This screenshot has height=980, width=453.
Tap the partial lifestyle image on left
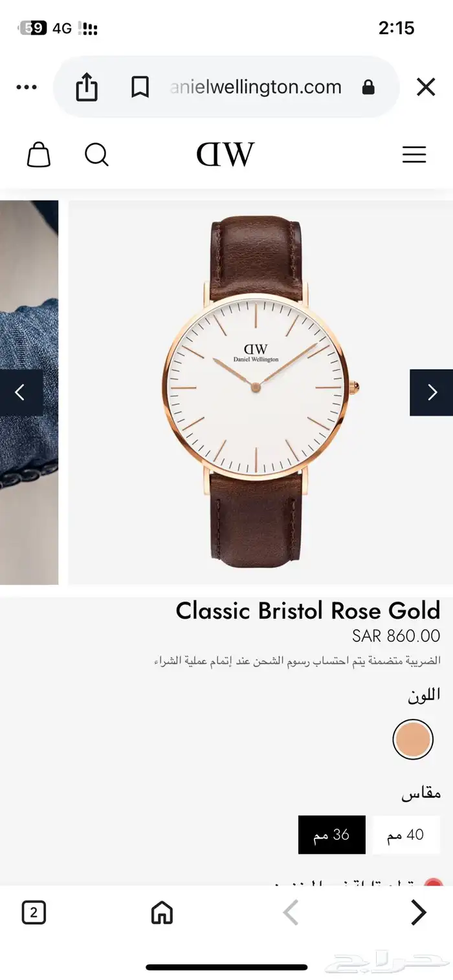point(29,392)
